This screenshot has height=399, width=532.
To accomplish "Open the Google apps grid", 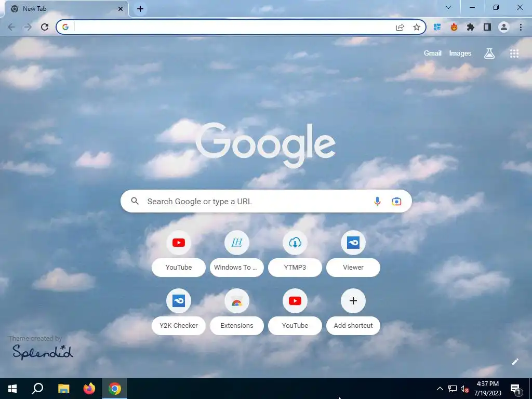I will point(514,54).
